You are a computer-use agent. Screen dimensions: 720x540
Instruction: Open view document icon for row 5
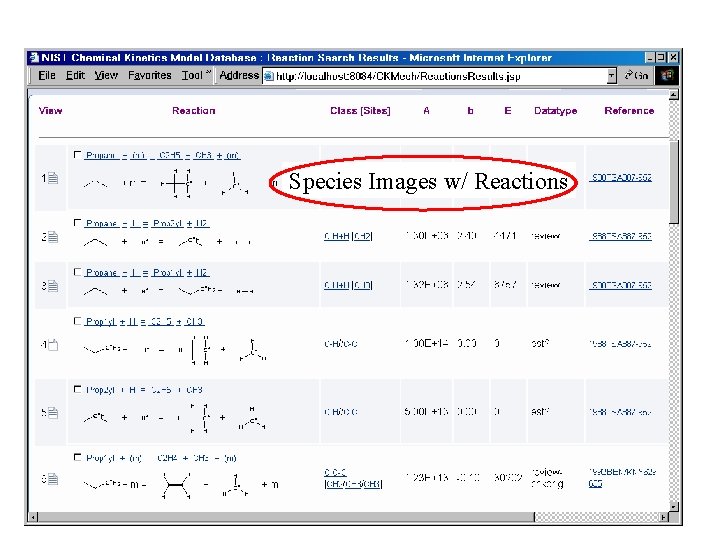53,413
